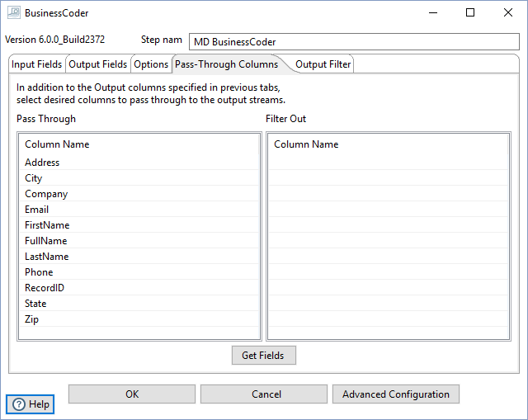Switch to the Input Fields tab
The width and height of the screenshot is (528, 420).
click(36, 64)
